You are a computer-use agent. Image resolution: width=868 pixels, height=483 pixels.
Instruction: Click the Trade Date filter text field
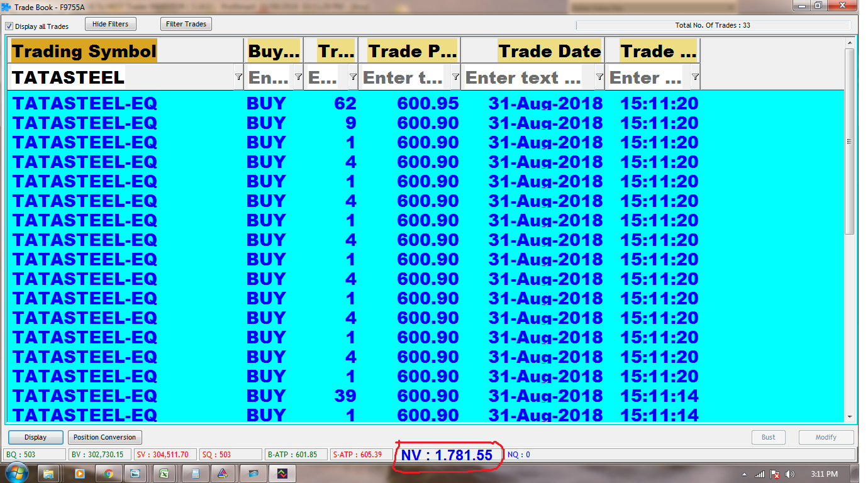point(529,77)
